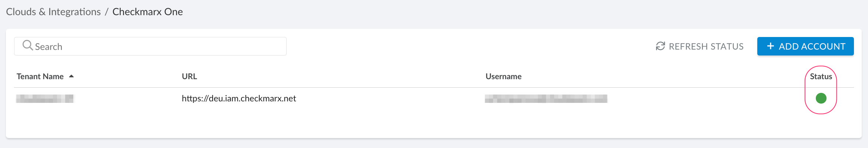
Task: Click the circular arrows refresh icon
Action: 660,46
